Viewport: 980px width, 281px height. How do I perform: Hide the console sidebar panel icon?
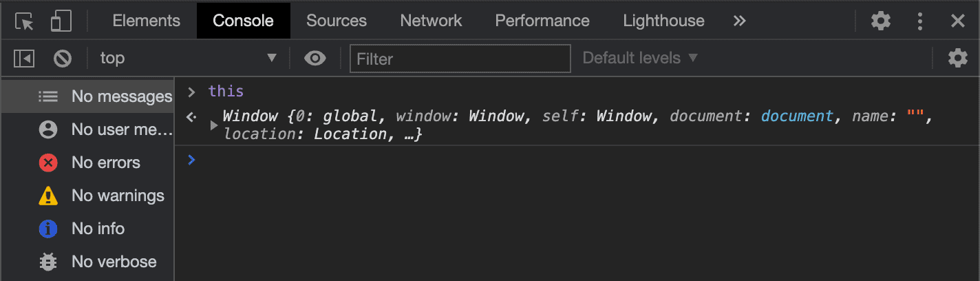[x=24, y=59]
